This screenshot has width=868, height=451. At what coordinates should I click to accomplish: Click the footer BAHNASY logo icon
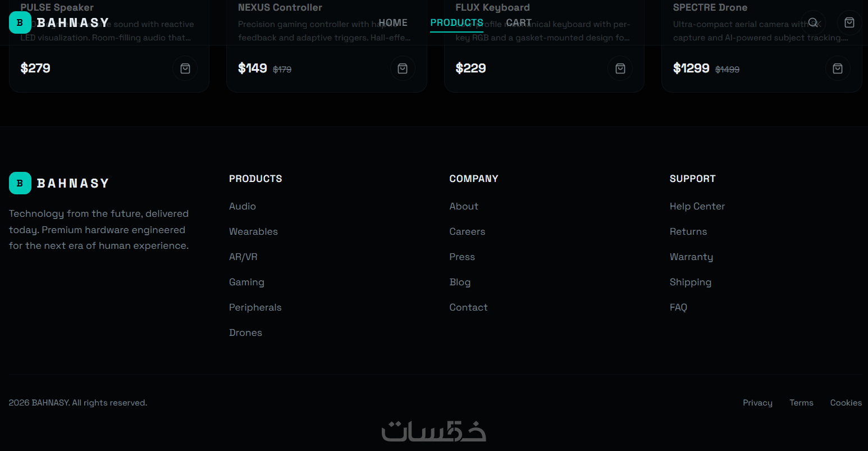20,183
